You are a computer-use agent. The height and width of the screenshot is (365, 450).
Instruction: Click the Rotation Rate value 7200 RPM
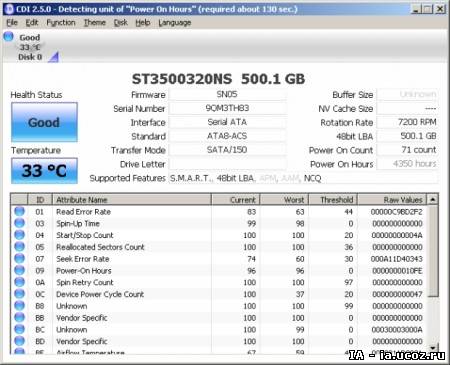point(407,122)
